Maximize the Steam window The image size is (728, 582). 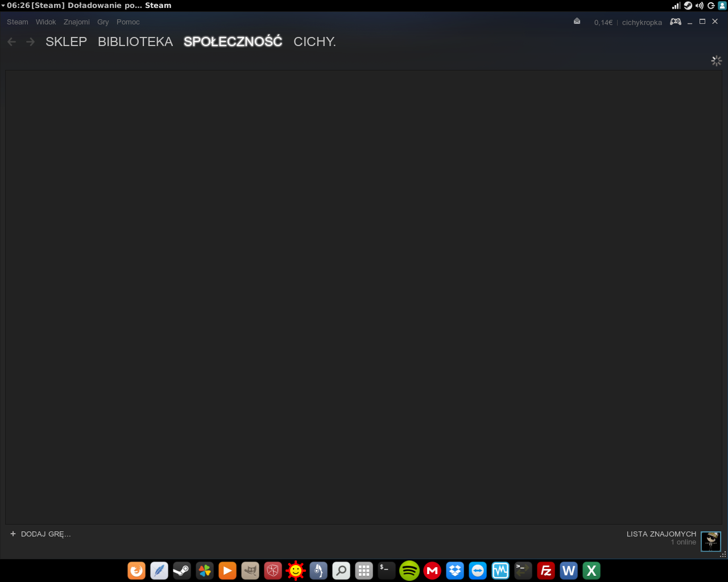pyautogui.click(x=702, y=22)
